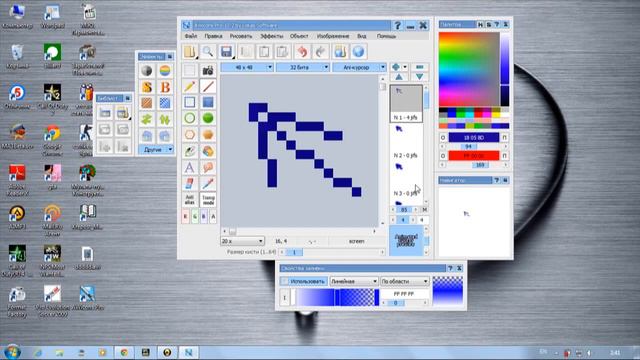Choose the empty Rectangle tool

click(189, 102)
